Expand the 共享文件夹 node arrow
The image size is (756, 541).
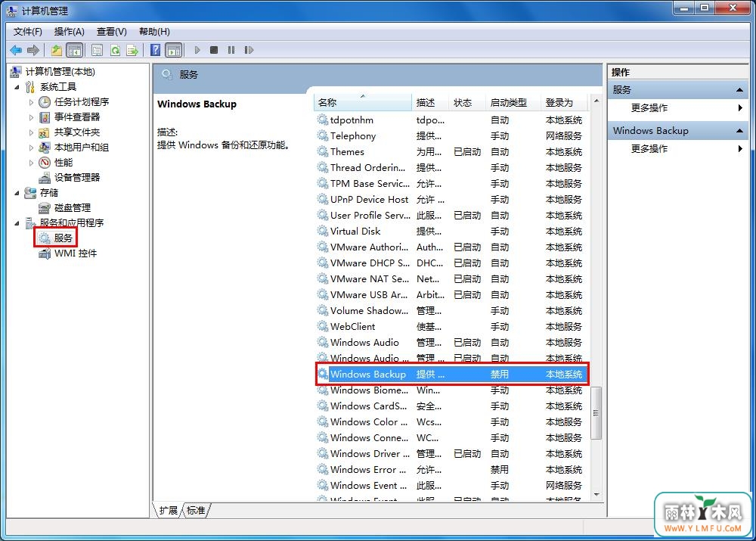(x=31, y=132)
